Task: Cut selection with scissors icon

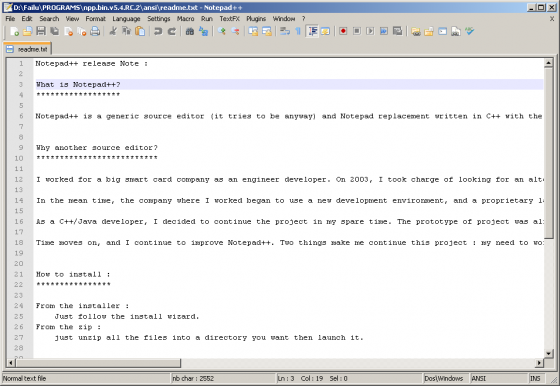Action: point(113,31)
